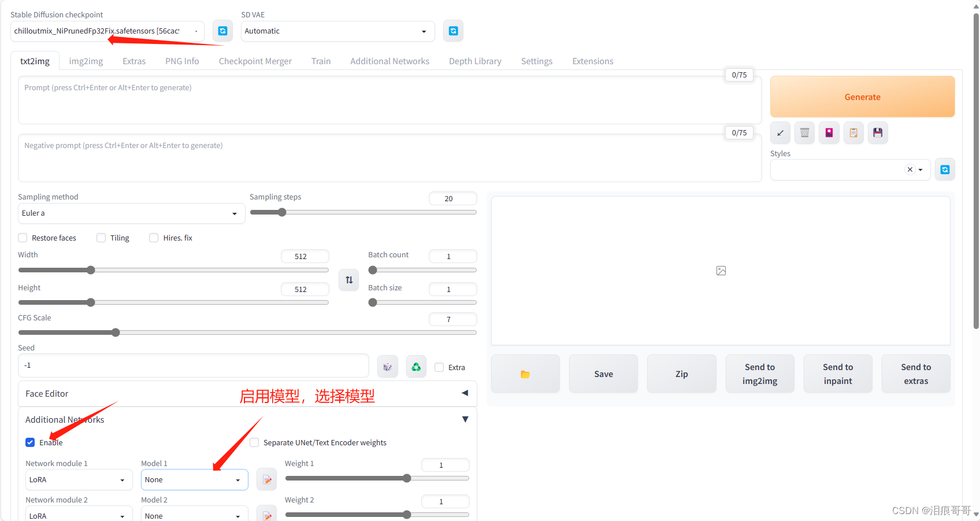Click the Generate button
Image resolution: width=980 pixels, height=521 pixels.
pos(862,97)
